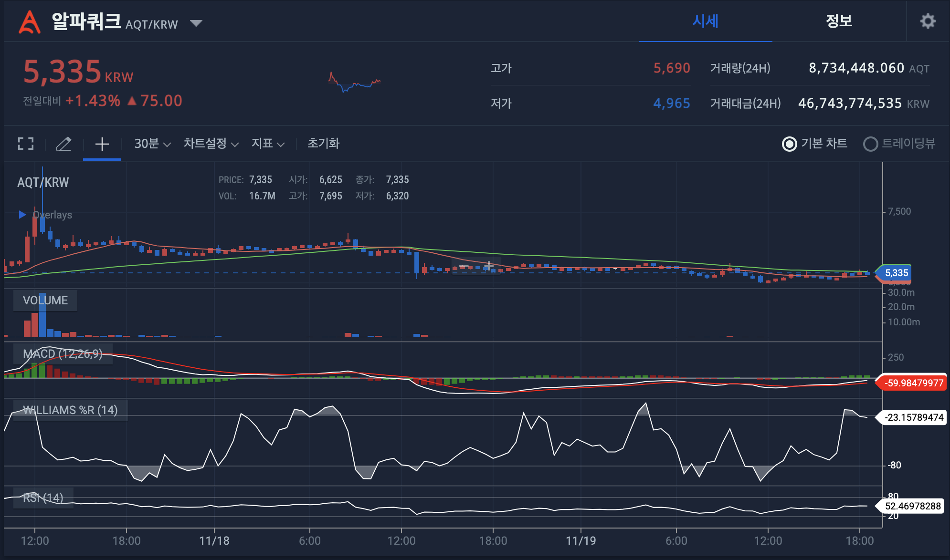Expand the 차트설정 dropdown
This screenshot has height=560, width=950.
pos(211,144)
